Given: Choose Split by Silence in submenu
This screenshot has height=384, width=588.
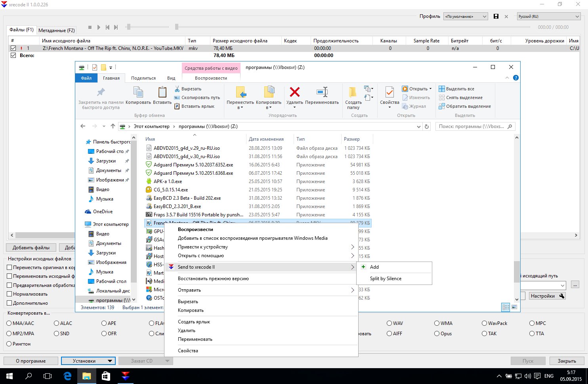Looking at the screenshot, I should 394,279.
